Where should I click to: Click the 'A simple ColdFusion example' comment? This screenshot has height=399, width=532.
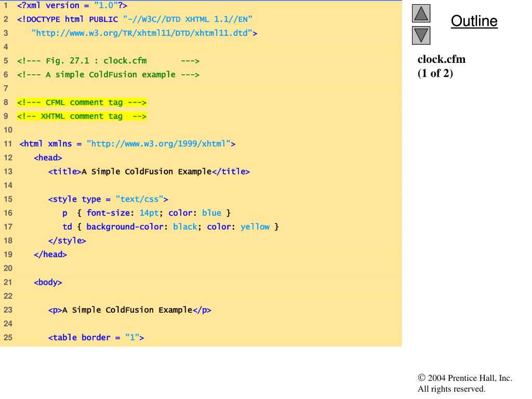coord(108,75)
